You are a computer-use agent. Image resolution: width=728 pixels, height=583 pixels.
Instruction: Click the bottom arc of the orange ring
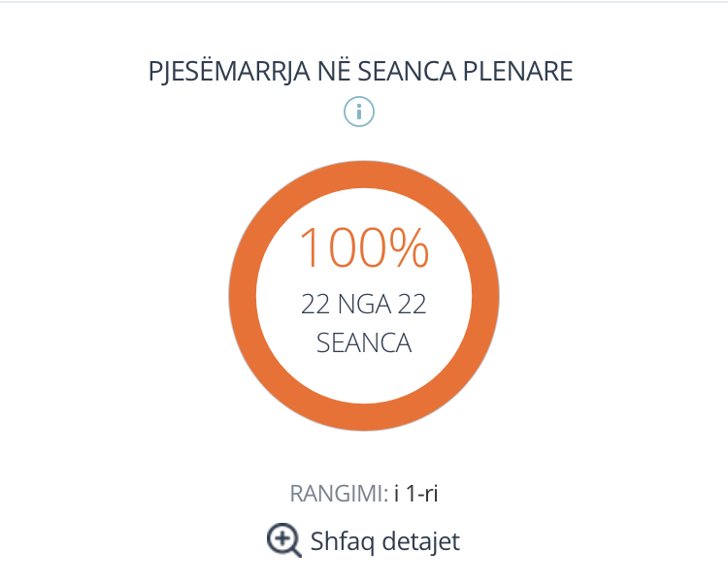[x=364, y=417]
